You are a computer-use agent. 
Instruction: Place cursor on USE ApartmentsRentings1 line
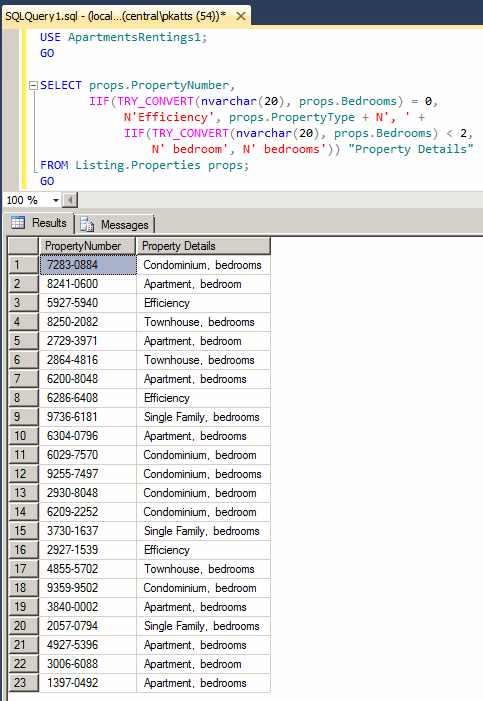pos(123,37)
